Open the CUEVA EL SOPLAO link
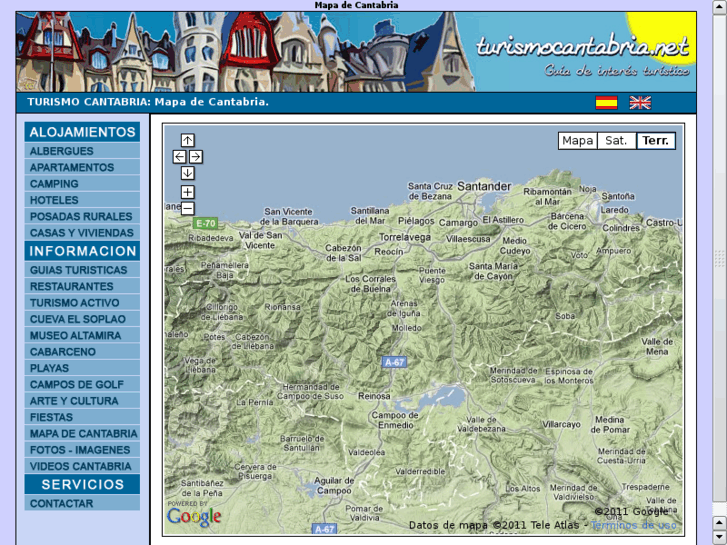 (82, 319)
